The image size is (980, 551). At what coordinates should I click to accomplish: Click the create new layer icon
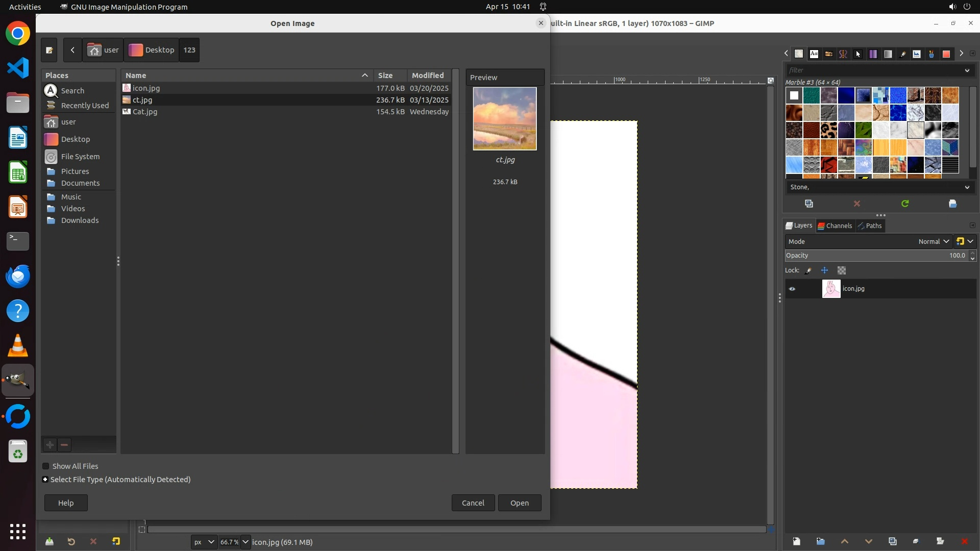pos(796,541)
